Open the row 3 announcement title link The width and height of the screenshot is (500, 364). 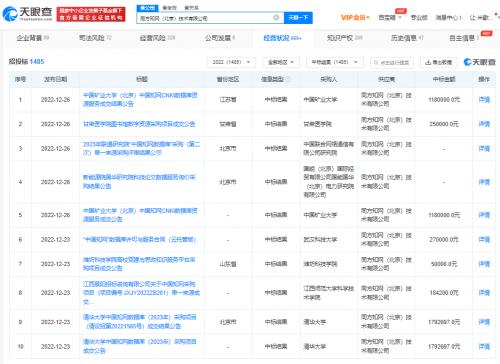[x=141, y=148]
